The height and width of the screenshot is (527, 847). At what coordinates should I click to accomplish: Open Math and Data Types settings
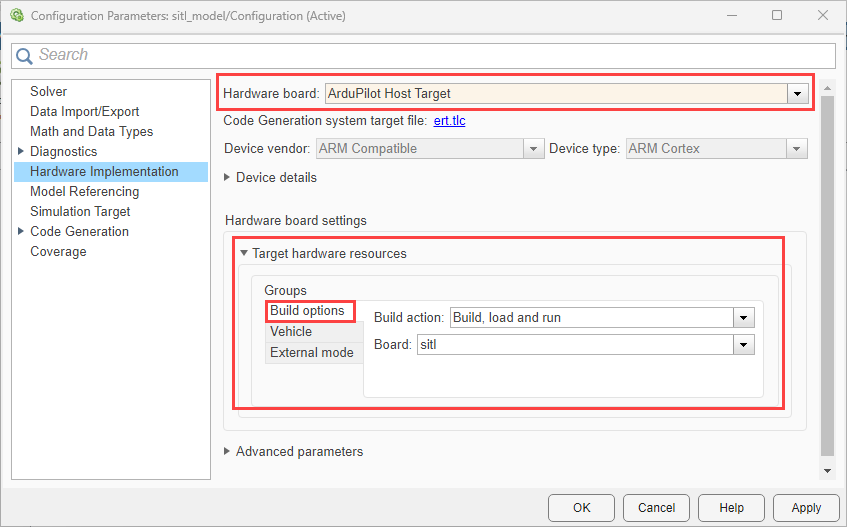click(x=92, y=131)
